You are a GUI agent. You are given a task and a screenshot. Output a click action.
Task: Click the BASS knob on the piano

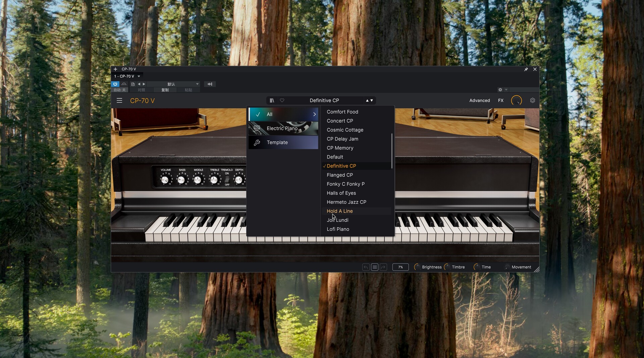pos(181,180)
